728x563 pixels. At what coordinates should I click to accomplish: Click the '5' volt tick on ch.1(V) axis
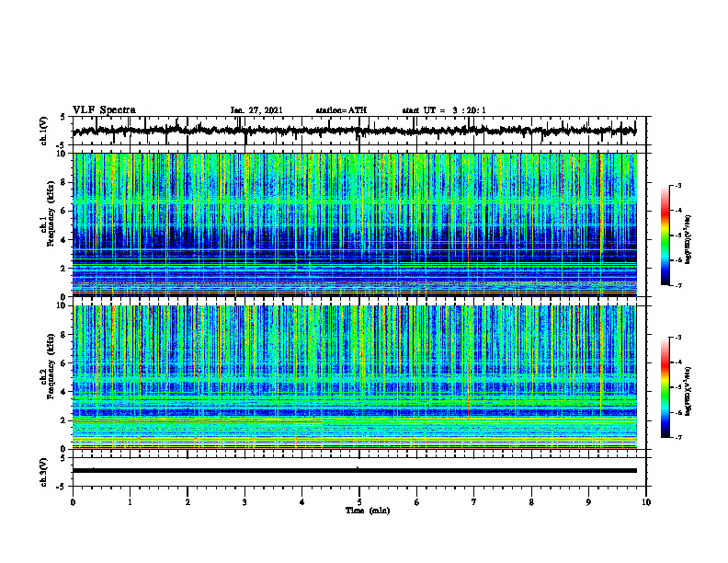tap(63, 118)
